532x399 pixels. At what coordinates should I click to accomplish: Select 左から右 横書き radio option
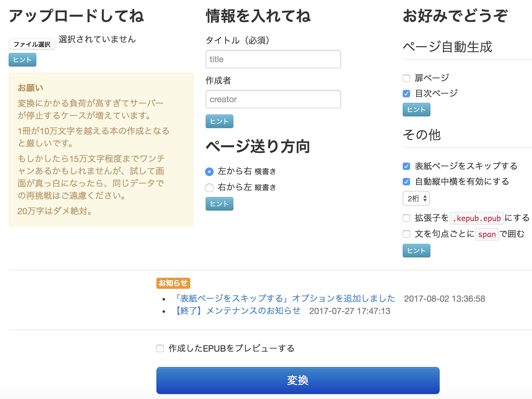(209, 171)
